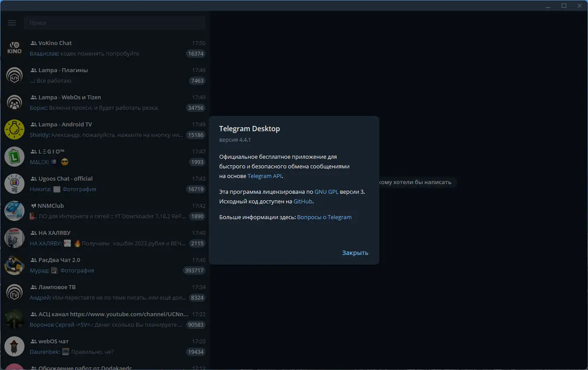
Task: Open the GNU GPL license link
Action: (x=326, y=192)
